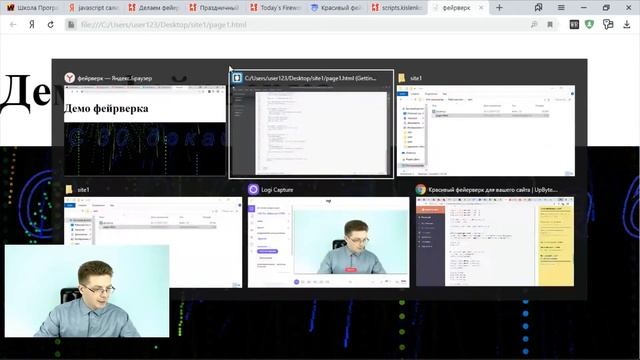This screenshot has height=360, width=640.
Task: Select the upper-right site1 Explorer thumbnail
Action: click(486, 131)
